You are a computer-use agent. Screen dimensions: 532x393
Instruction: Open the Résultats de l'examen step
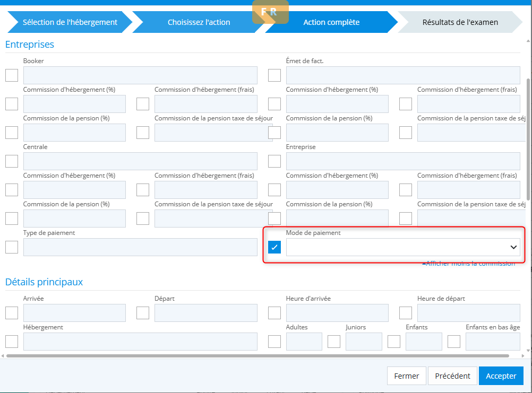[460, 22]
